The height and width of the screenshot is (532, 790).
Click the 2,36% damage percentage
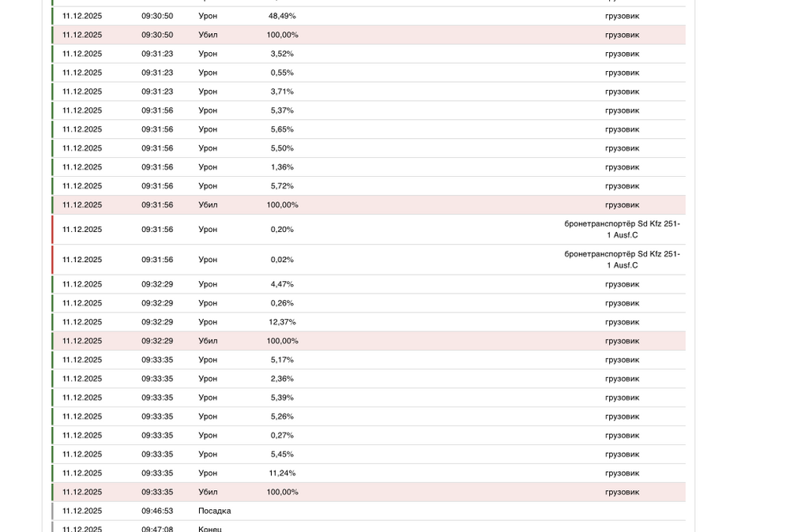[282, 379]
